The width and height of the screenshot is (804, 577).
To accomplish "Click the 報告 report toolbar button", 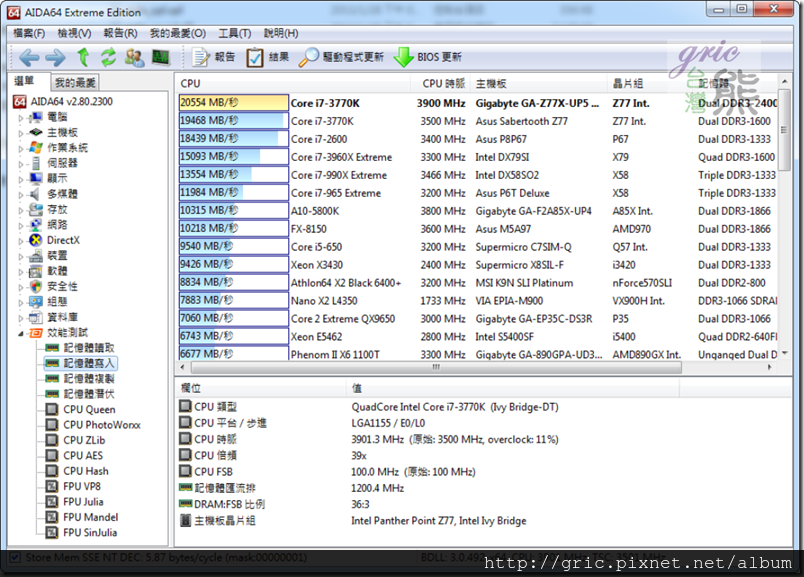I will pos(213,57).
